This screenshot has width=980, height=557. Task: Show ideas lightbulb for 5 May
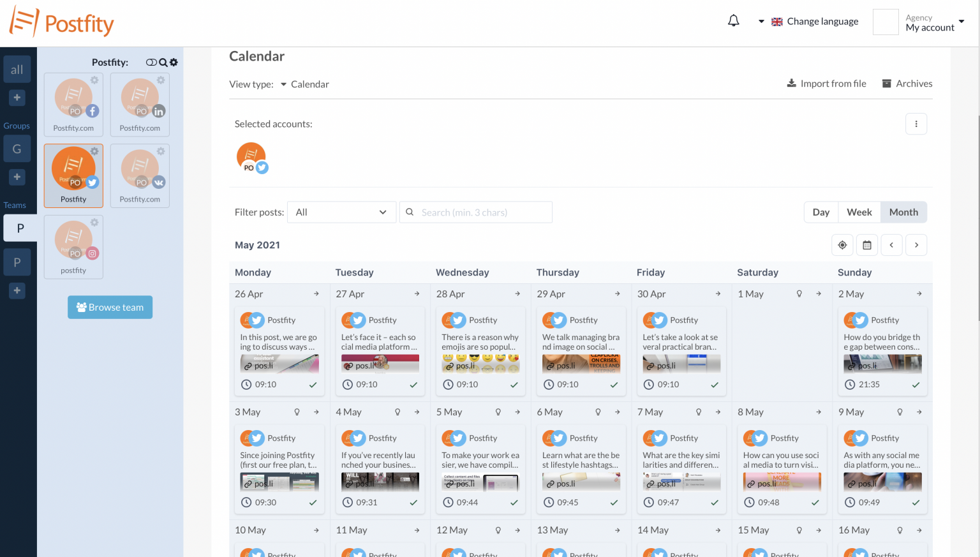pyautogui.click(x=498, y=412)
